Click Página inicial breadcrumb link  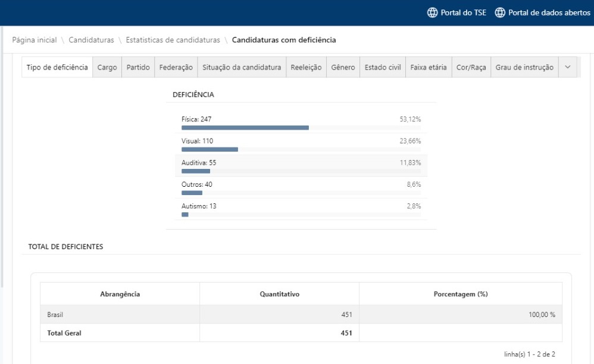coord(35,40)
